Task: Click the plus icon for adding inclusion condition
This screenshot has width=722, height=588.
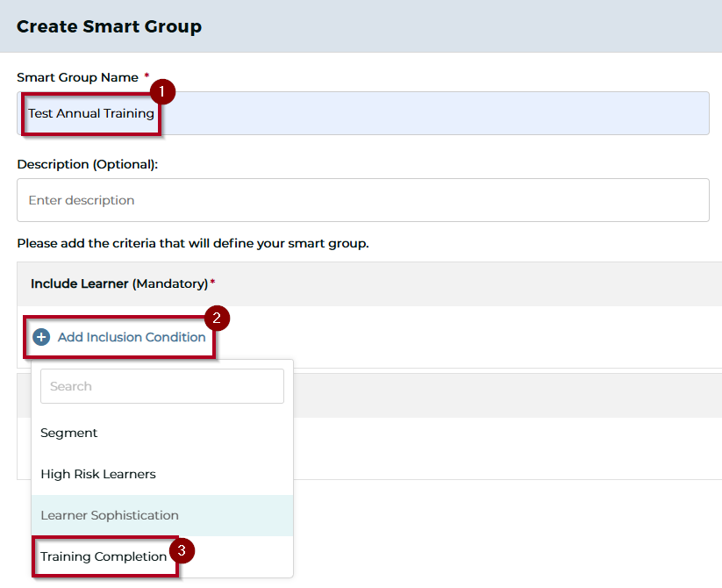Action: click(41, 337)
